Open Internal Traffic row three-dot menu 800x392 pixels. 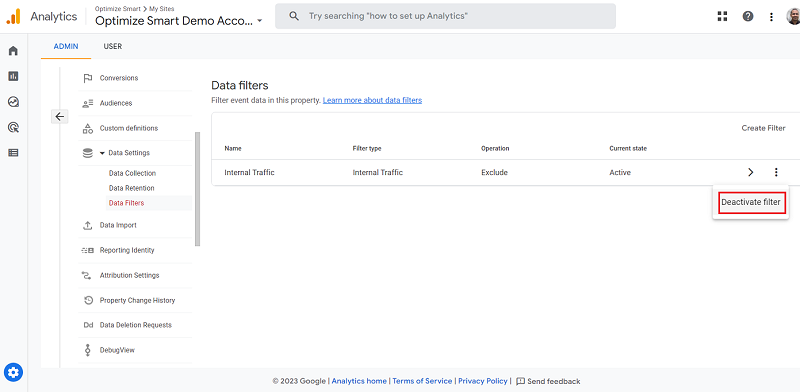[x=776, y=173]
